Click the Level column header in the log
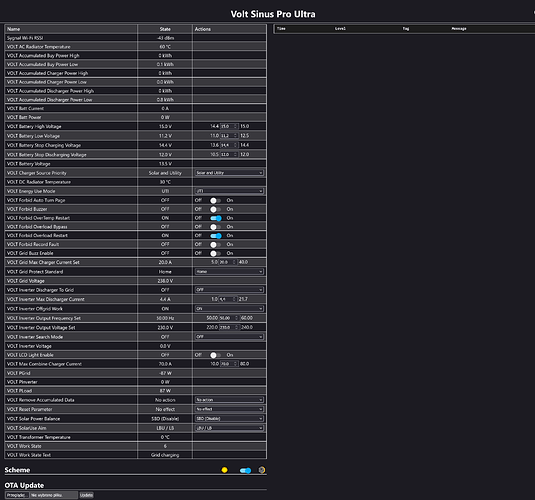Image resolution: width=535 pixels, height=500 pixels. coord(340,29)
